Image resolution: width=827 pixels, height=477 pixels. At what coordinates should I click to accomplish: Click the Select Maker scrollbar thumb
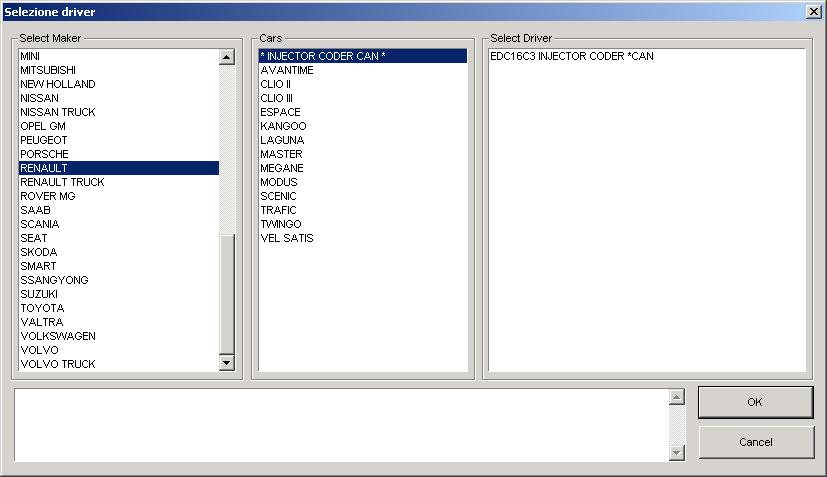(227, 294)
